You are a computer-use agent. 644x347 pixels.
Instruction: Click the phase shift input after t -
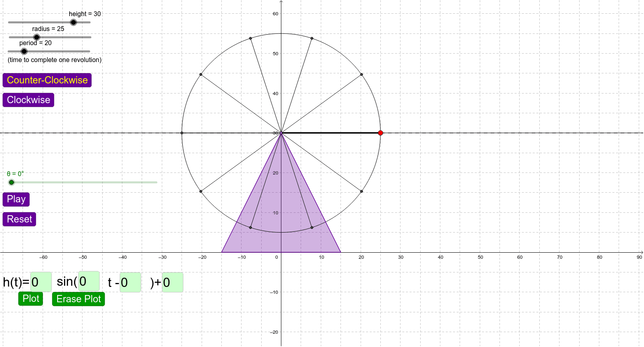(130, 282)
